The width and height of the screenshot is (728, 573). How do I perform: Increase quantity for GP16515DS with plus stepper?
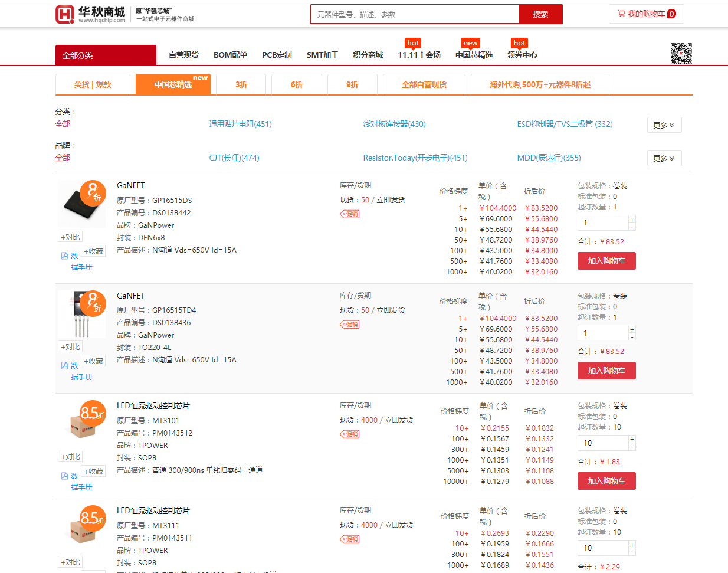point(632,220)
